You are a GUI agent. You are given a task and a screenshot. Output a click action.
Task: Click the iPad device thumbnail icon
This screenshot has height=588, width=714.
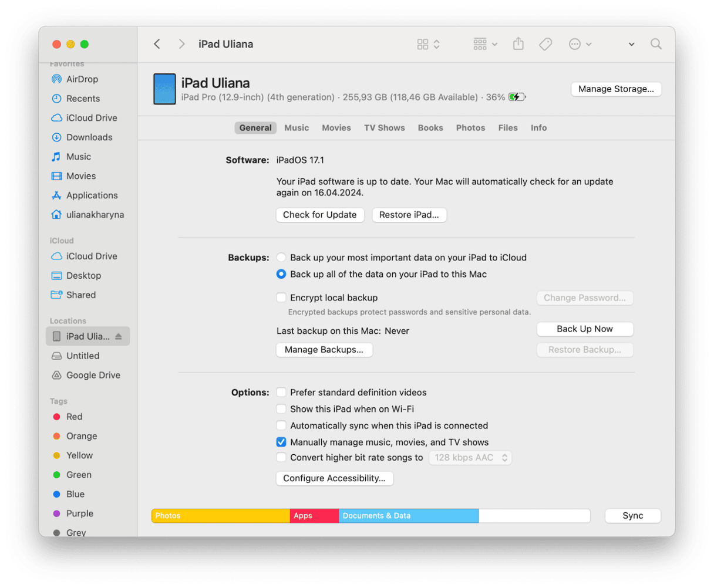point(164,89)
